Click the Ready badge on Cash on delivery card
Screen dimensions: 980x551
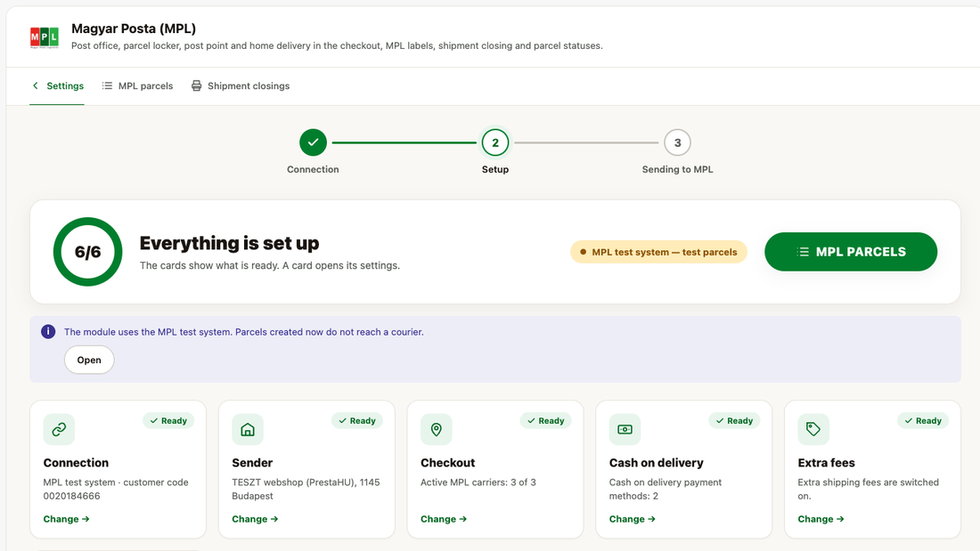click(734, 420)
